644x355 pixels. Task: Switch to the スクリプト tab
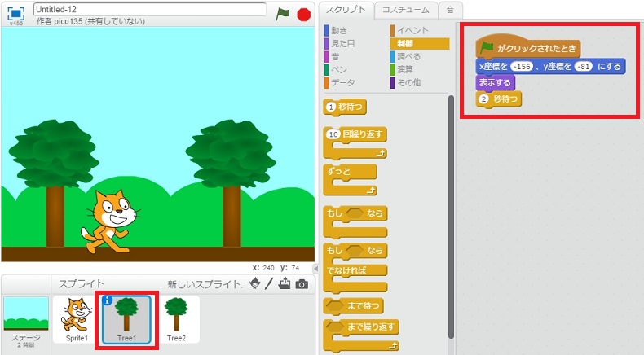346,10
